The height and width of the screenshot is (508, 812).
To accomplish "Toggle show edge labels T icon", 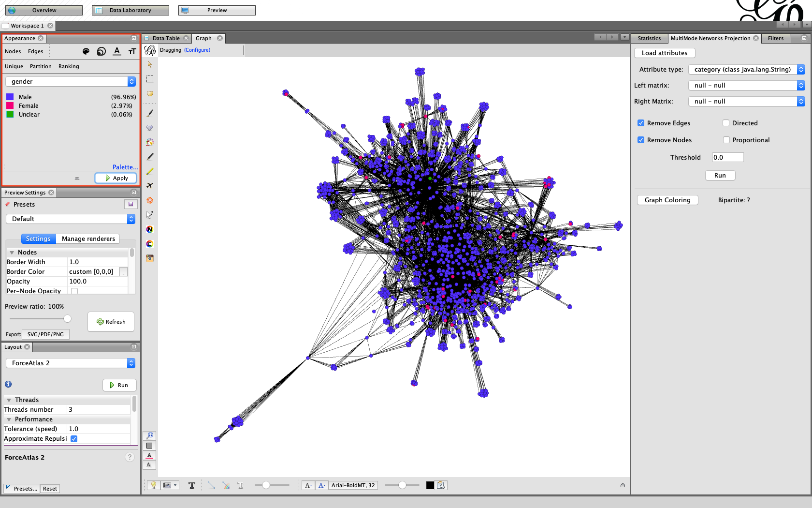I will tap(241, 485).
